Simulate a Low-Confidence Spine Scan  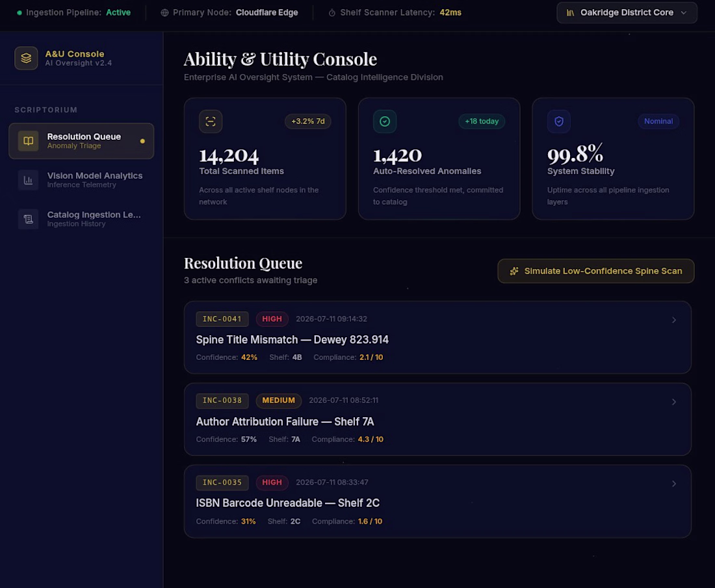pyautogui.click(x=595, y=271)
